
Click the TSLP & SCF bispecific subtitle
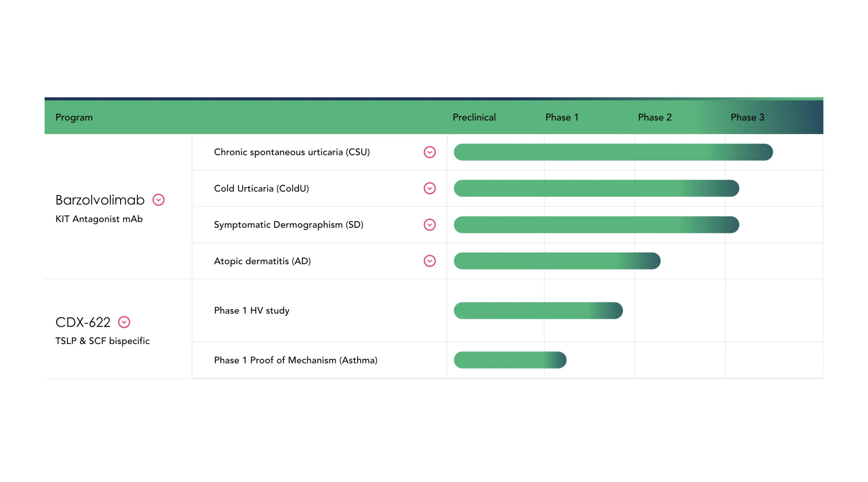coord(102,341)
